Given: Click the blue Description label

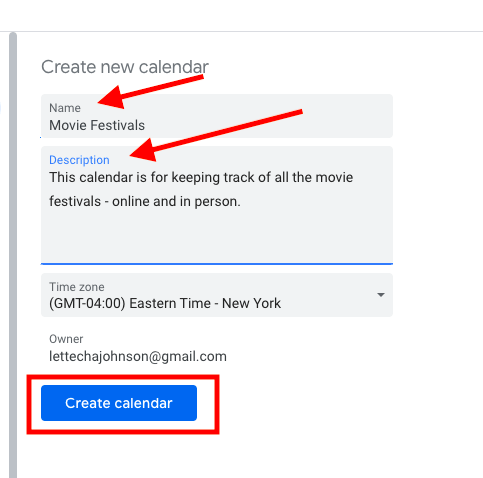Looking at the screenshot, I should [79, 160].
